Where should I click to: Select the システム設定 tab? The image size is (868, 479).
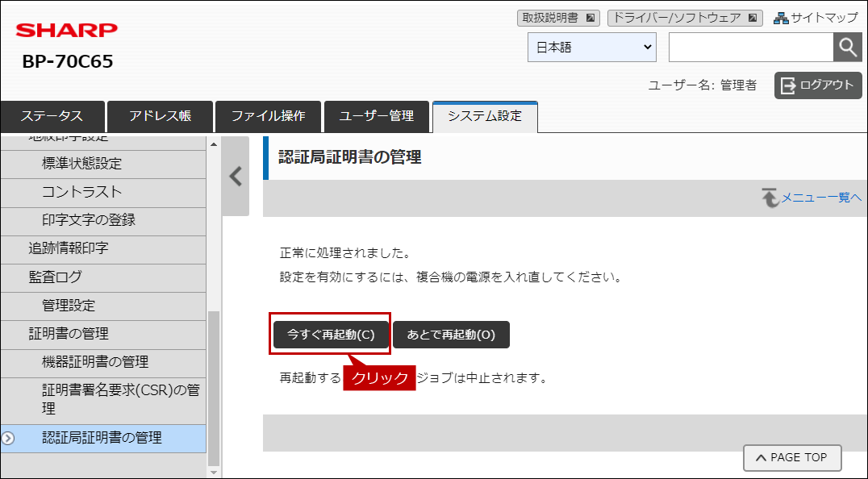485,117
